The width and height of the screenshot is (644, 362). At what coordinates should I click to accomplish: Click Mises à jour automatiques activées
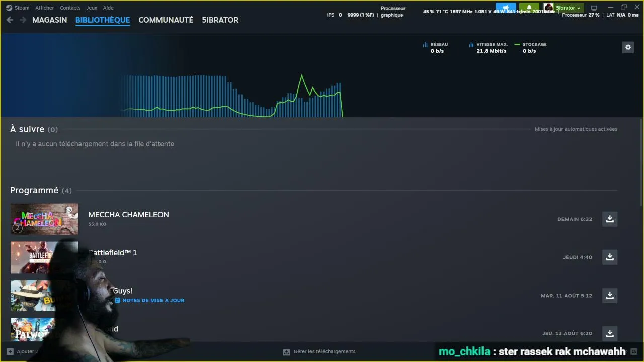pyautogui.click(x=576, y=129)
